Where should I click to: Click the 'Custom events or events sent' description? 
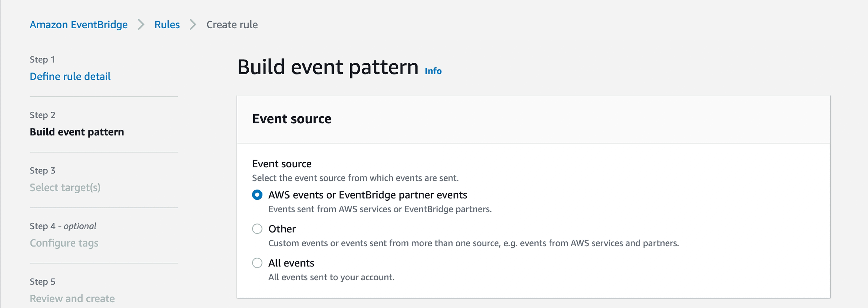click(473, 243)
